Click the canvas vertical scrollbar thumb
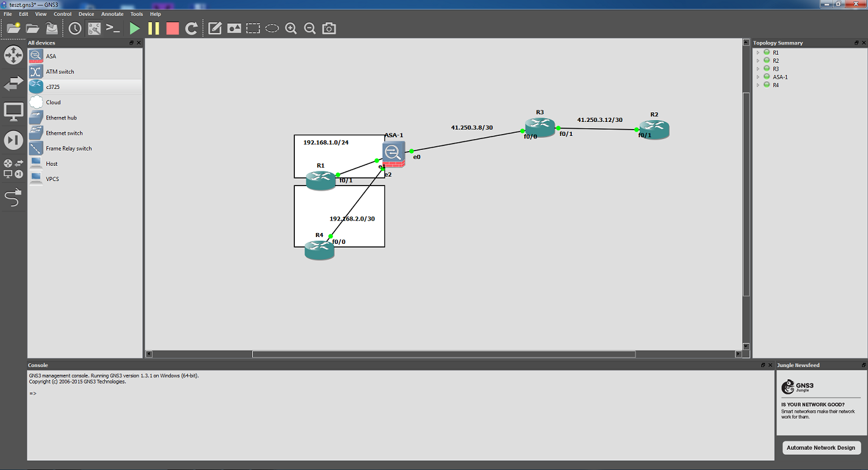 click(x=747, y=194)
